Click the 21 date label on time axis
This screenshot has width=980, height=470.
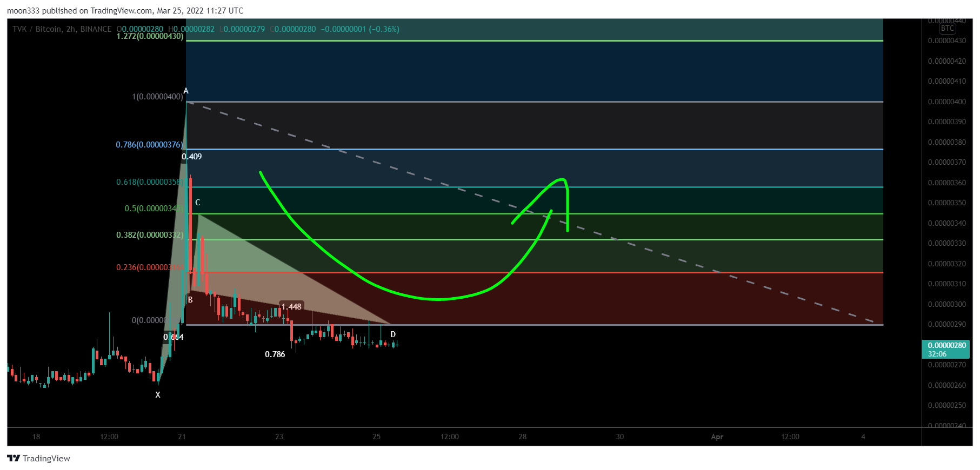pyautogui.click(x=182, y=437)
